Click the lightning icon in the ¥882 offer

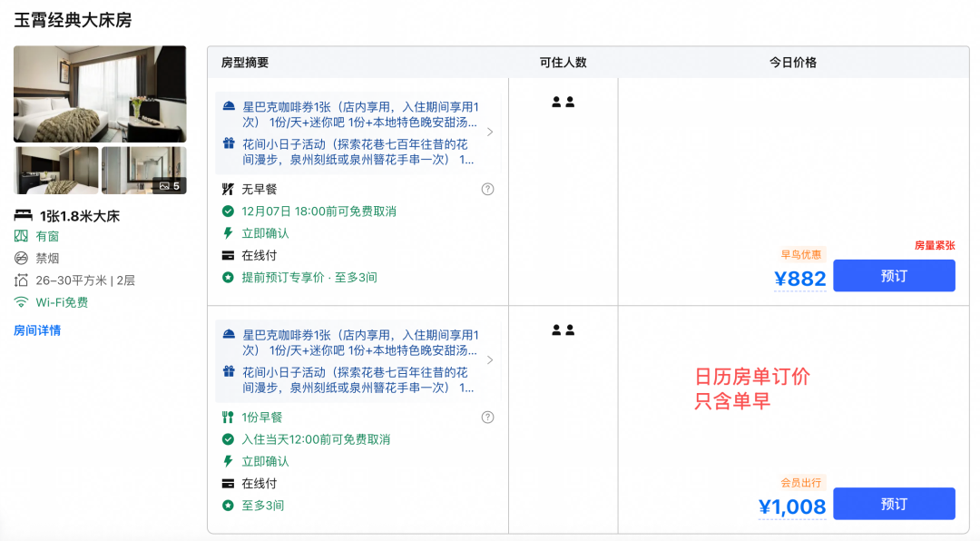228,233
